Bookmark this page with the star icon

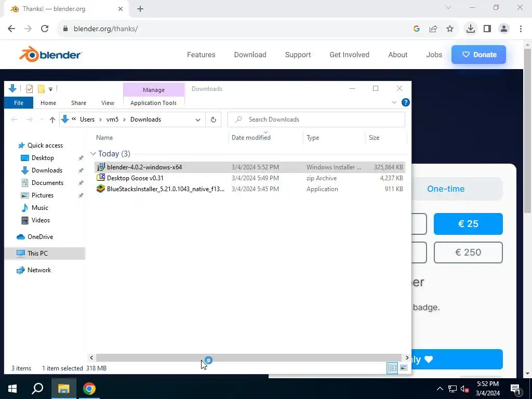point(450,29)
